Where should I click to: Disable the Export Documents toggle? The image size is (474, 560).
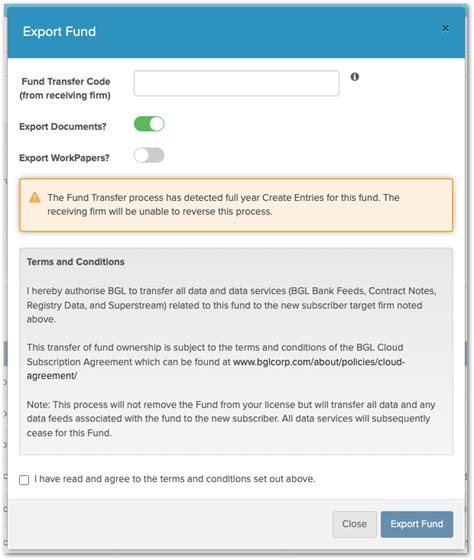coord(149,124)
